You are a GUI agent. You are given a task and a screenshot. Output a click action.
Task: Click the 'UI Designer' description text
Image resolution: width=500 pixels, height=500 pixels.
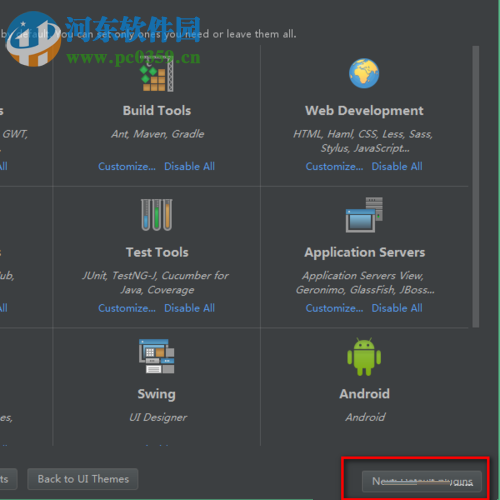pyautogui.click(x=158, y=417)
